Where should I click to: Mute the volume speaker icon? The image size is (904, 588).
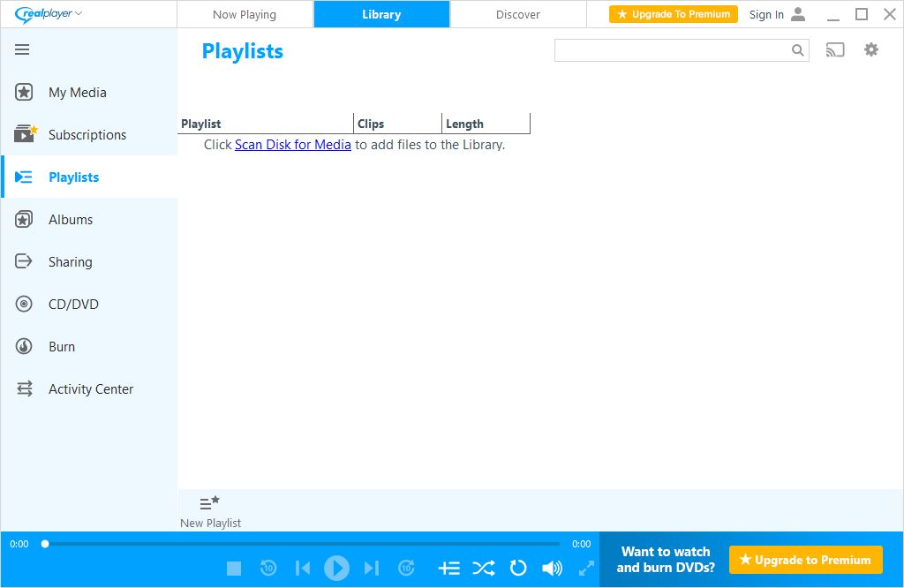552,569
